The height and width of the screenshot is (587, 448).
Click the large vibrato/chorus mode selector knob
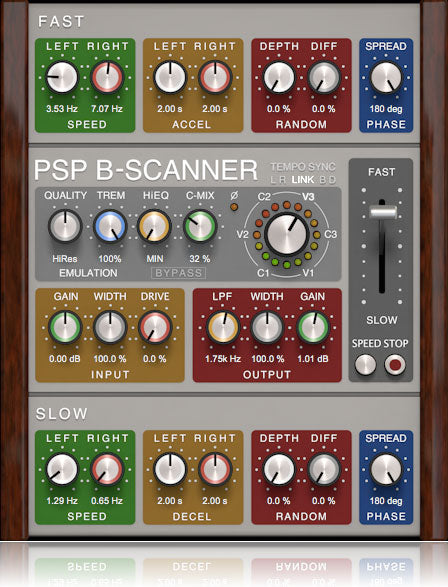tap(286, 235)
